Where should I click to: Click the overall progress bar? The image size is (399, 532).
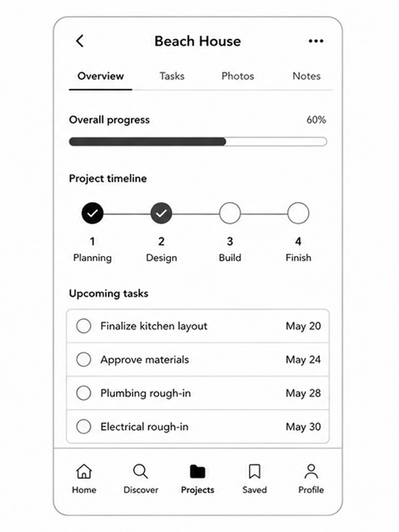(x=198, y=141)
